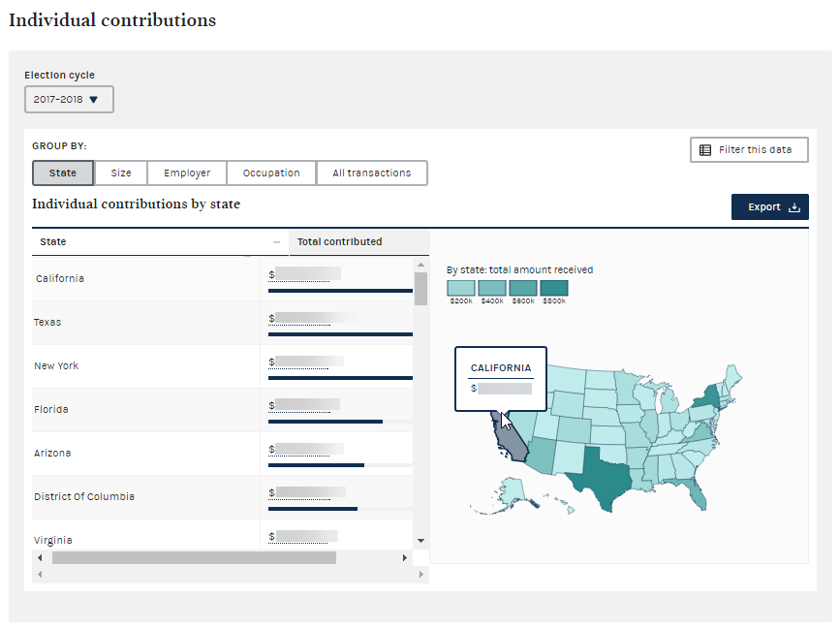The image size is (840, 630).
Task: Click the download icon on the Export button
Action: [x=794, y=207]
